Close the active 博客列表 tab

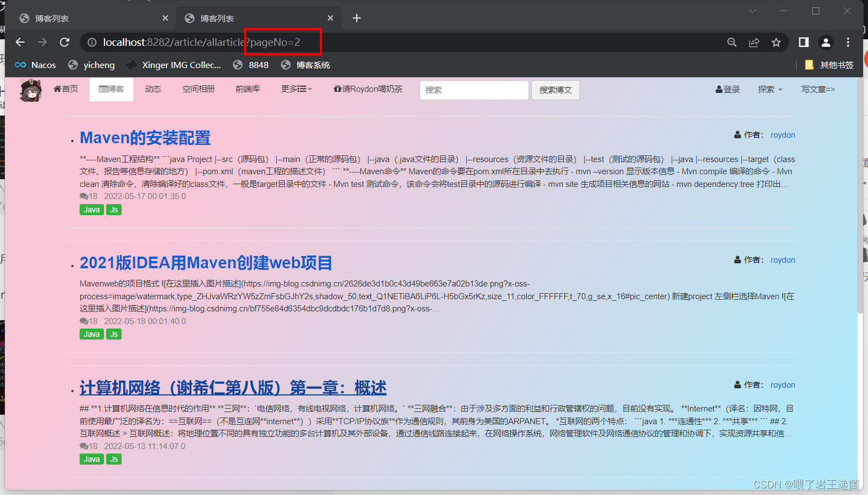pyautogui.click(x=331, y=18)
